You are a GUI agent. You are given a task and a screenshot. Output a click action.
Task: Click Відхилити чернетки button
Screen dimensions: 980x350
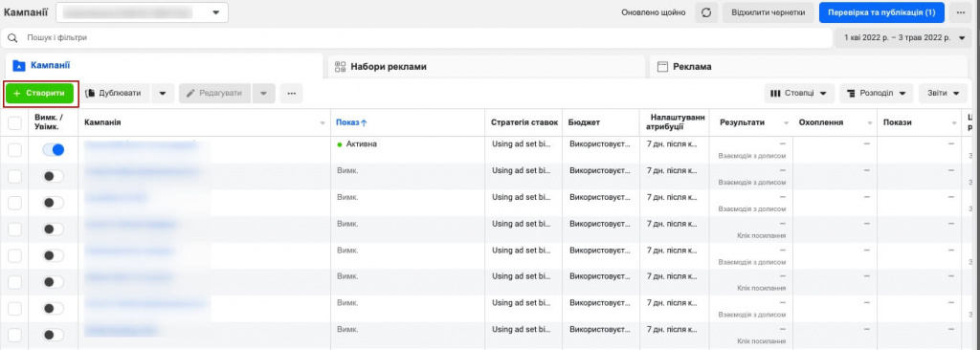click(x=768, y=12)
